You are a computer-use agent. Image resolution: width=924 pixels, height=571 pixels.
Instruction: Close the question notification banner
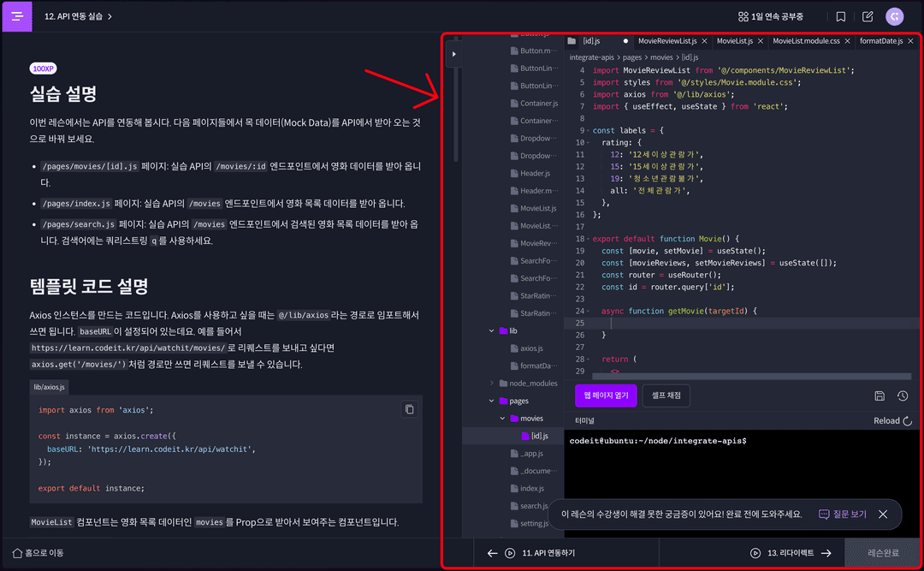pos(883,514)
